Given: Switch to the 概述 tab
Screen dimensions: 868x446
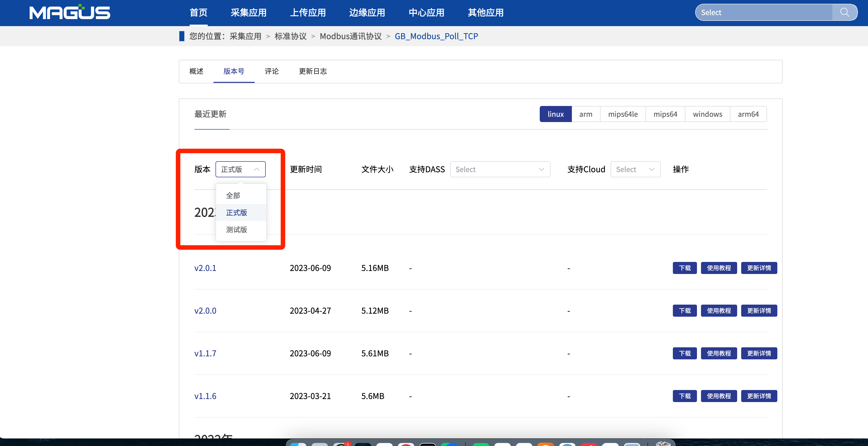Looking at the screenshot, I should pyautogui.click(x=196, y=71).
